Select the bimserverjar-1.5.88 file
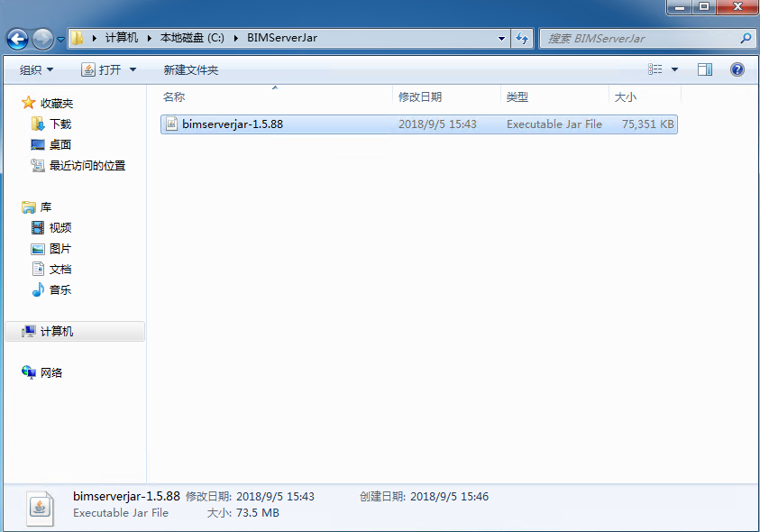This screenshot has width=760, height=532. [x=233, y=124]
